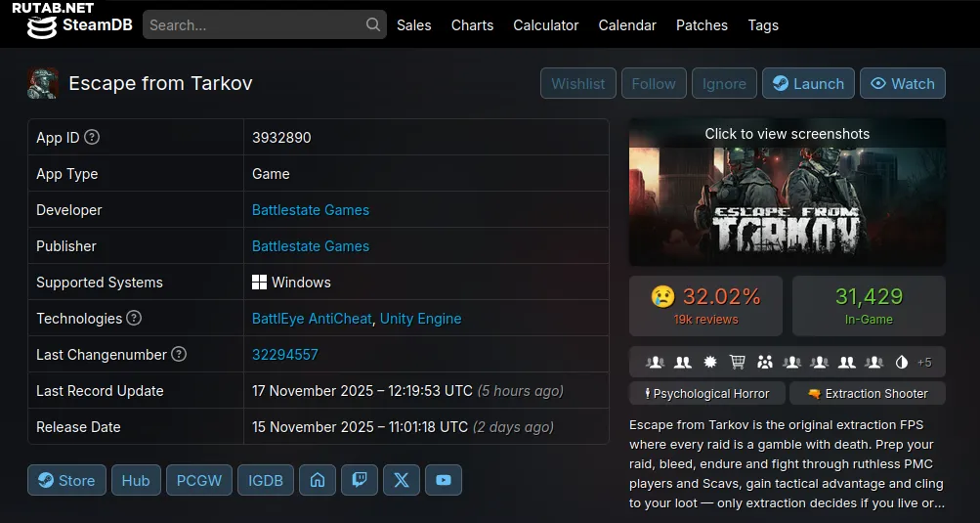Toggle Ignore for this game
Screen dimensions: 980x523
724,83
